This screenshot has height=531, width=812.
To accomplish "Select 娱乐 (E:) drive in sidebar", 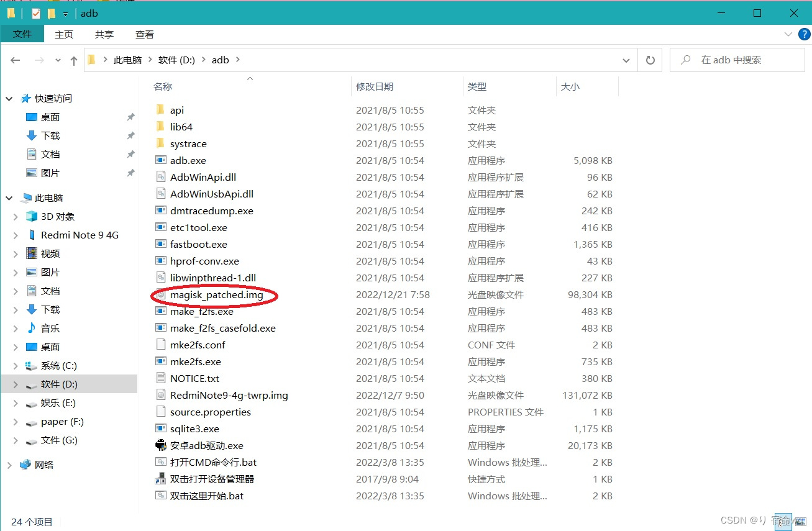I will [x=58, y=402].
